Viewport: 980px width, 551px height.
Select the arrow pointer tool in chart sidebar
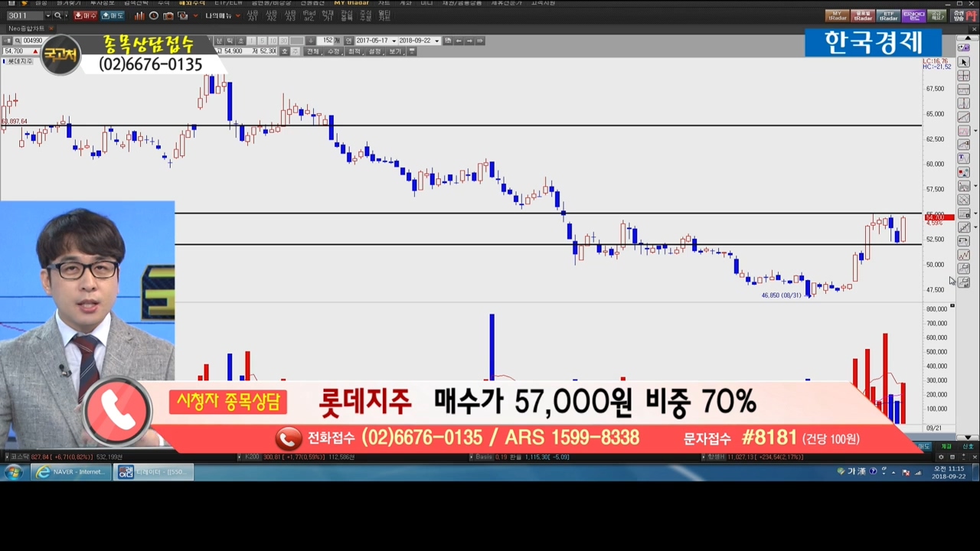964,62
